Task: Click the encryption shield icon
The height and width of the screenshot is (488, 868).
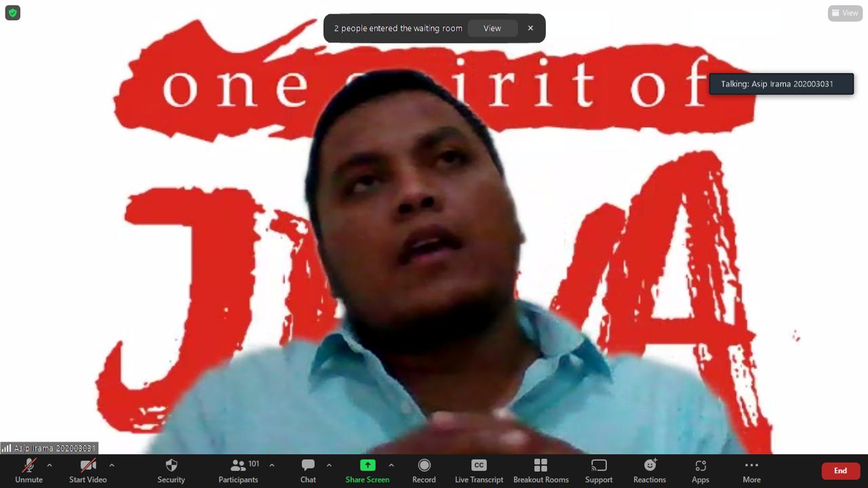Action: coord(12,12)
